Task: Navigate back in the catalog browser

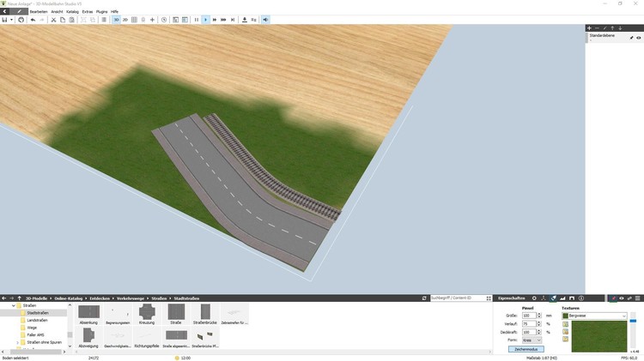Action: point(4,298)
